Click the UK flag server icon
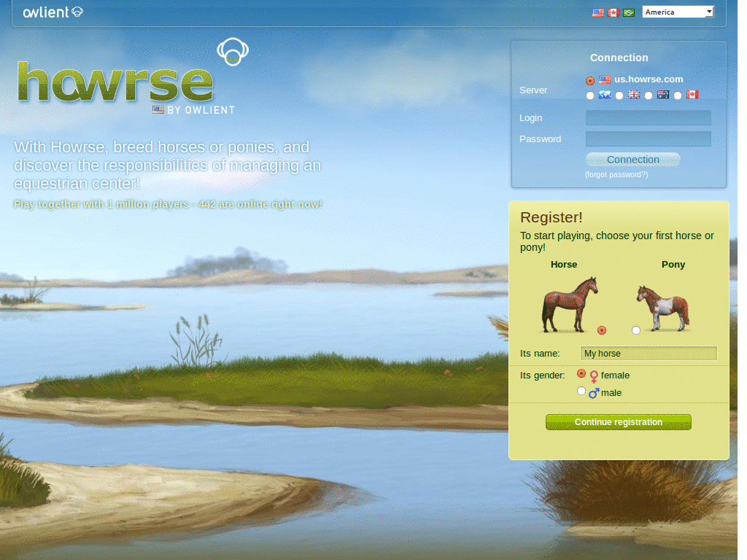Image resolution: width=747 pixels, height=560 pixels. click(634, 95)
